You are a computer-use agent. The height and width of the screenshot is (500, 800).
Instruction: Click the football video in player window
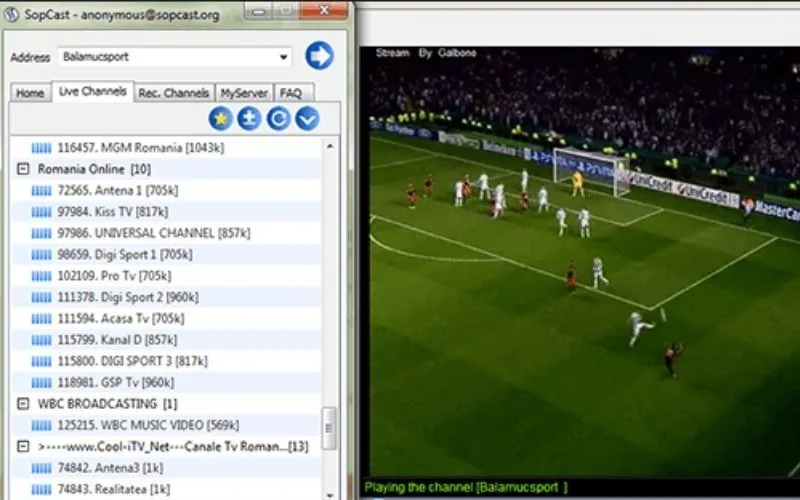point(585,262)
